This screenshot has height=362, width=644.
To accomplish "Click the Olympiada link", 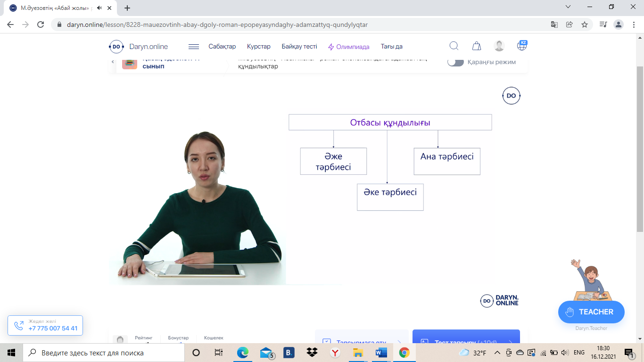I will [353, 47].
